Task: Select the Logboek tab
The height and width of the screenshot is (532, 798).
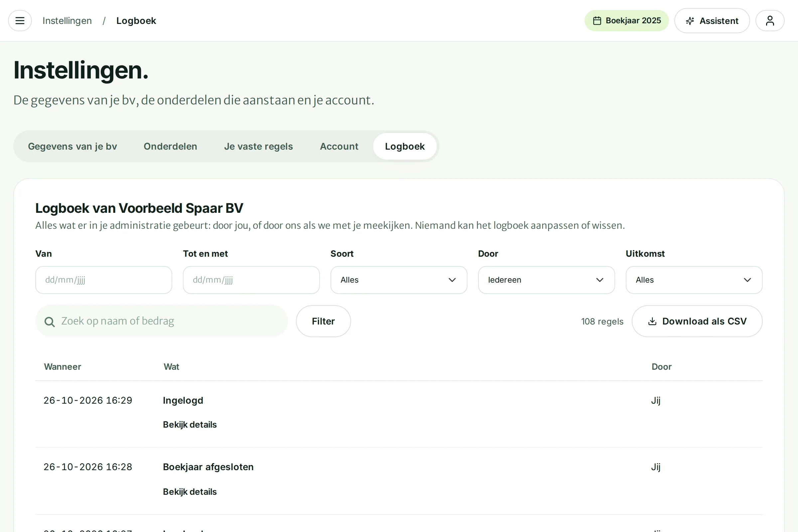Action: click(404, 146)
